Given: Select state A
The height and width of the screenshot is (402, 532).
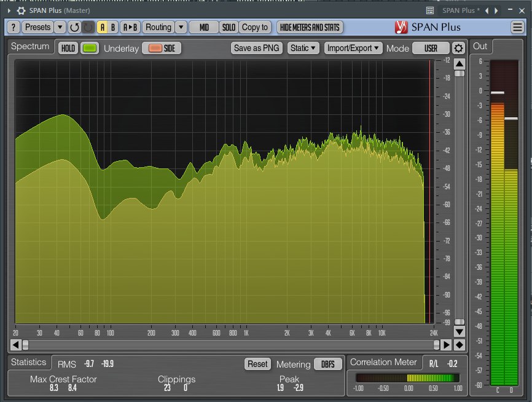Looking at the screenshot, I should coord(103,27).
